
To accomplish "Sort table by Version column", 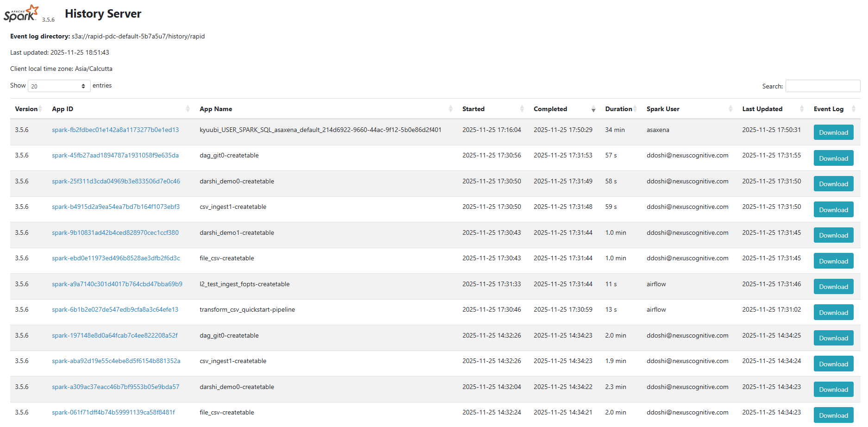I will 28,109.
